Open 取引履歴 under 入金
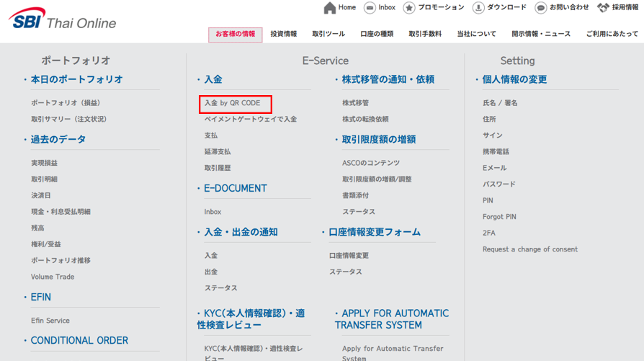 (218, 168)
